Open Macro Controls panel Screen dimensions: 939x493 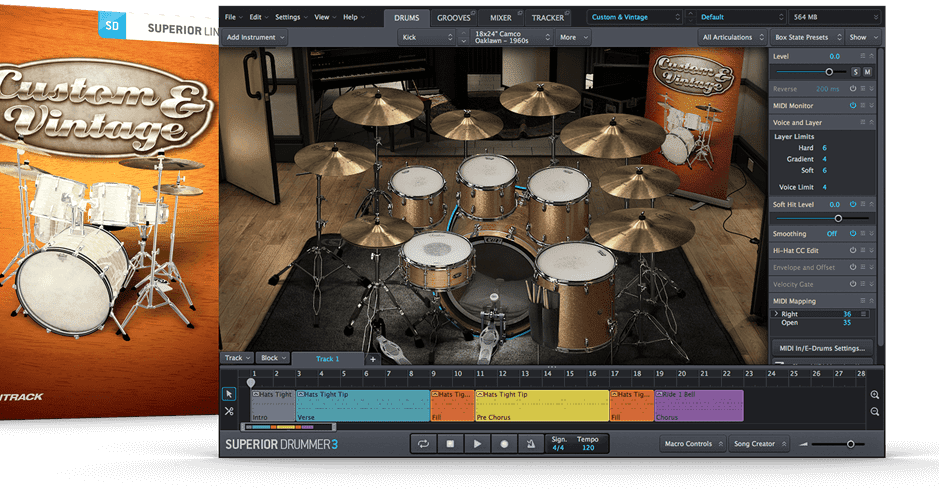(x=693, y=444)
